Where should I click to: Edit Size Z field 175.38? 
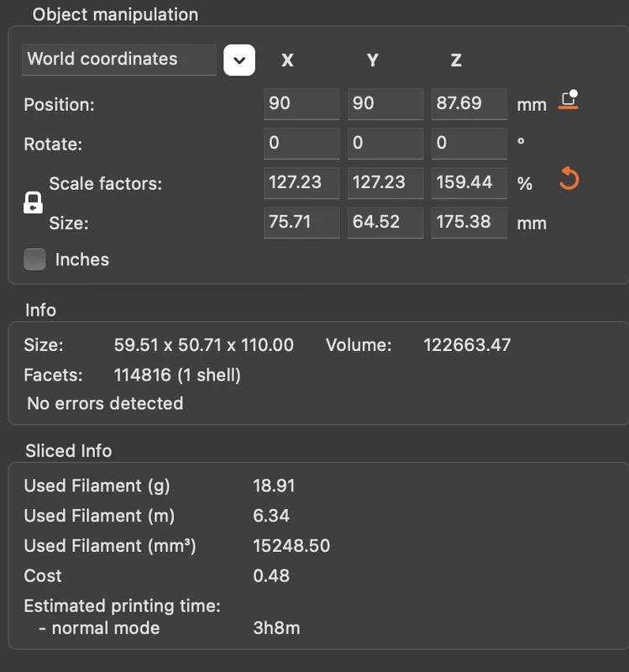click(469, 223)
